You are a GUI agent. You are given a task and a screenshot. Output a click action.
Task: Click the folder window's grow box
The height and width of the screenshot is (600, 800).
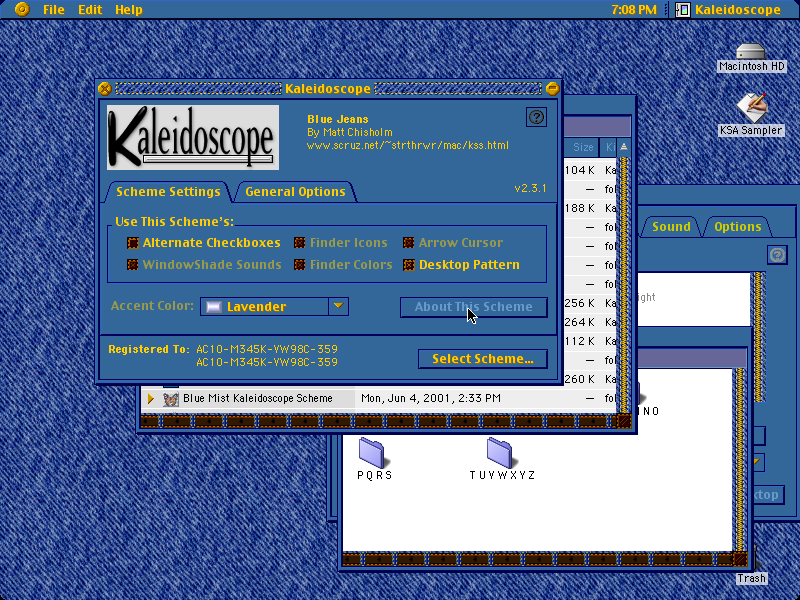[740, 559]
